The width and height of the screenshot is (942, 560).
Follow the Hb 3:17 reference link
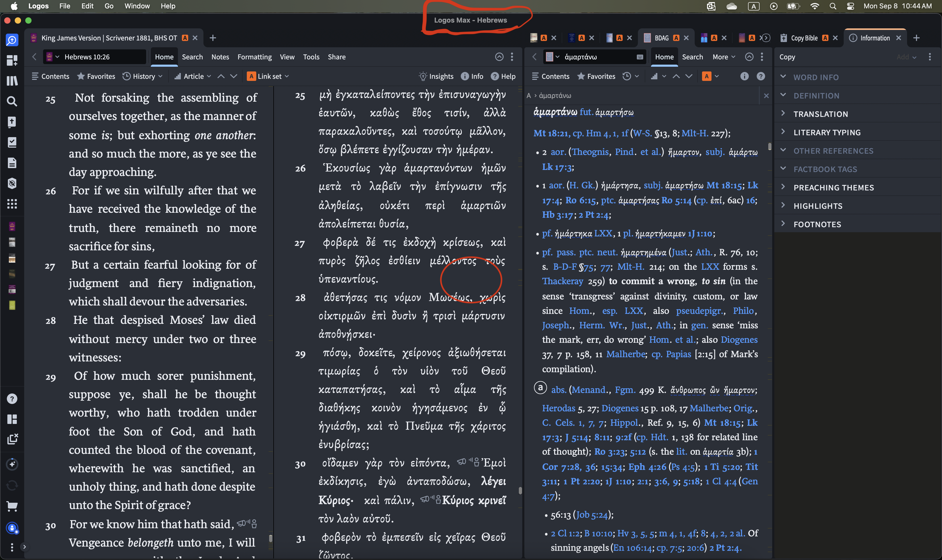[x=557, y=215]
